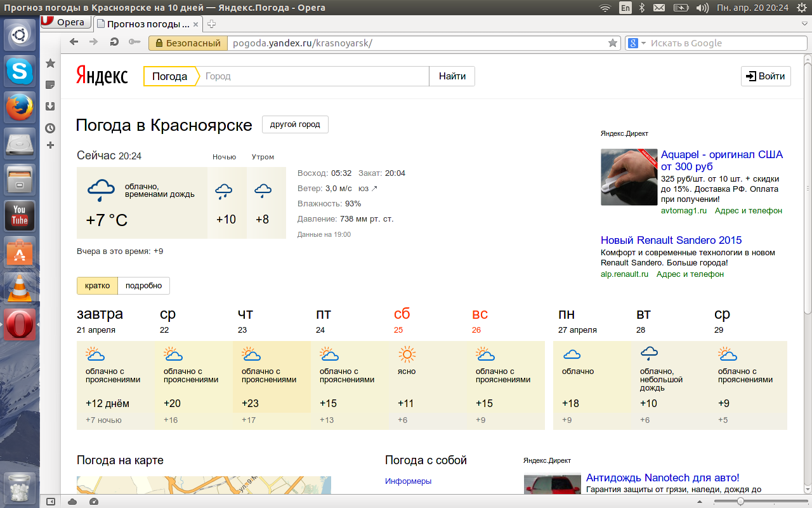Select the Tuesday 28 "небольшой дождь" forecast card

coord(670,385)
